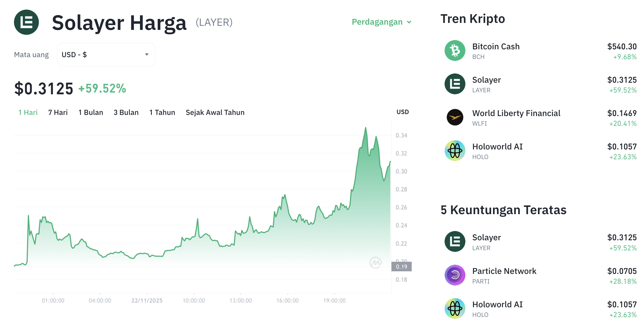Enable the 1 Bulan time range option
Image resolution: width=644 pixels, height=325 pixels.
(91, 113)
